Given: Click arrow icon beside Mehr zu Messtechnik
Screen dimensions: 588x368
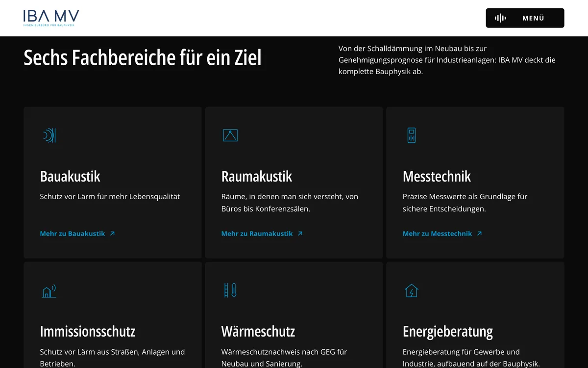Looking at the screenshot, I should click(479, 234).
